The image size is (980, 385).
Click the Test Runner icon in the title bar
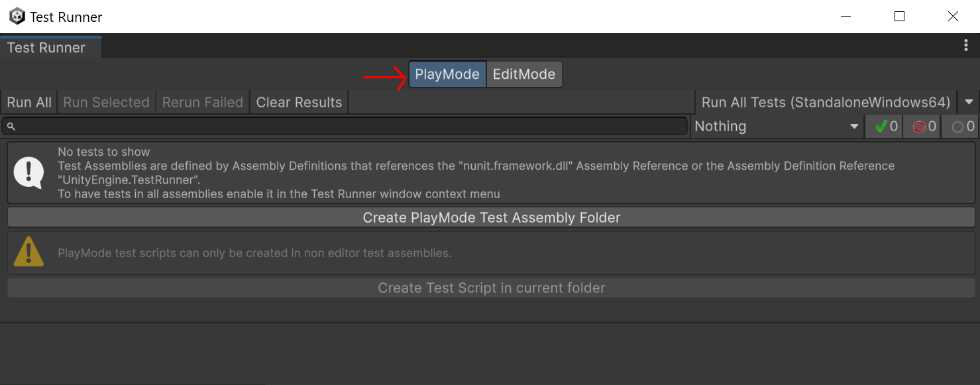[16, 16]
